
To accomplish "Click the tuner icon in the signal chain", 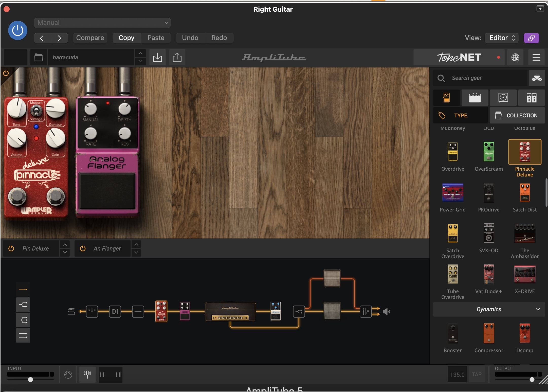I will tap(92, 311).
